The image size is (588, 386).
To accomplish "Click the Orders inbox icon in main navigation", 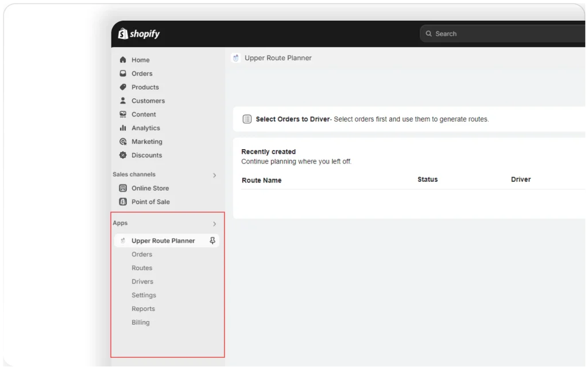I will (123, 73).
